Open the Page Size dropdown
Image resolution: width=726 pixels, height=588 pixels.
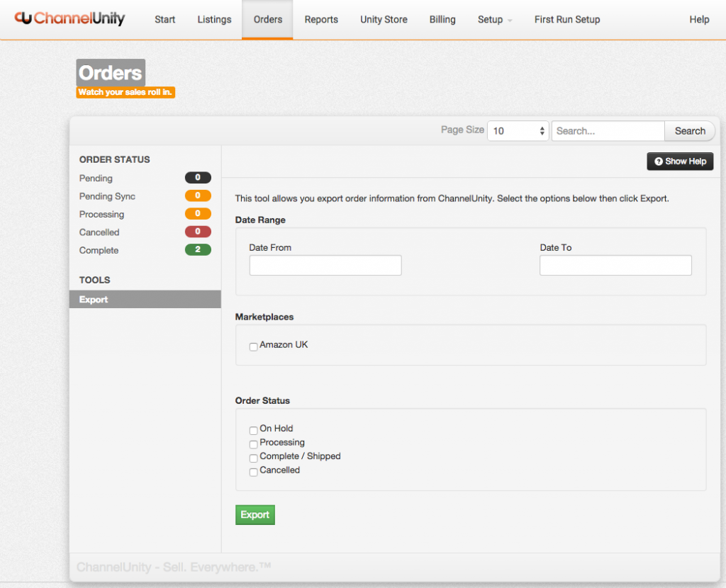pyautogui.click(x=518, y=130)
